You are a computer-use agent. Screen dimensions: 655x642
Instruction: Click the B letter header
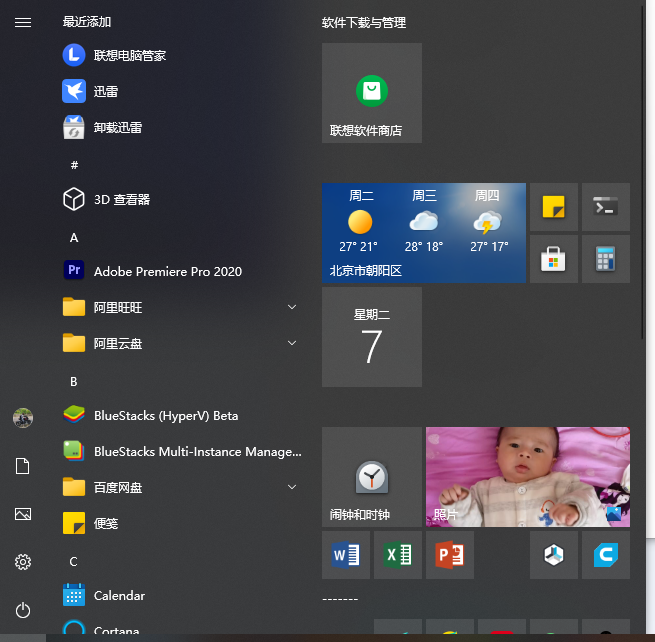point(74,381)
